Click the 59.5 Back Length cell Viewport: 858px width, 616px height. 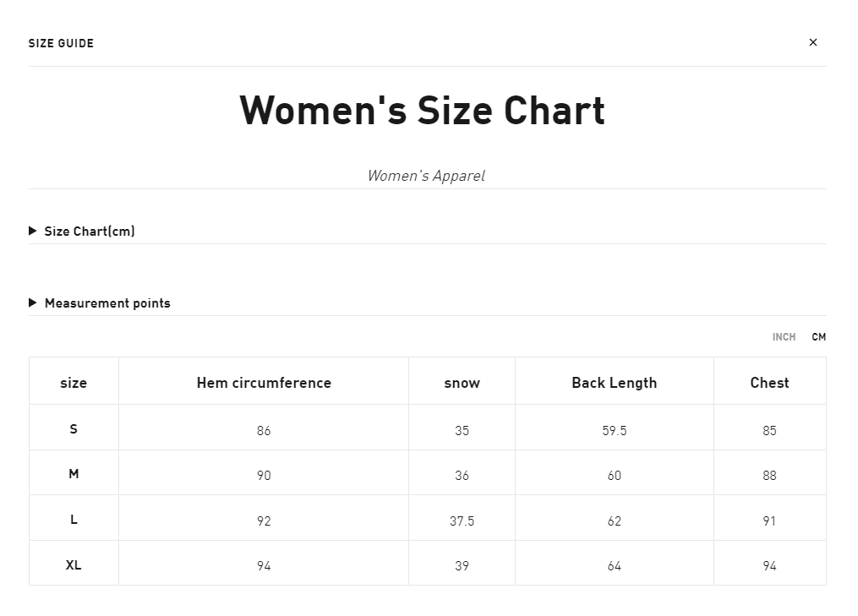614,430
